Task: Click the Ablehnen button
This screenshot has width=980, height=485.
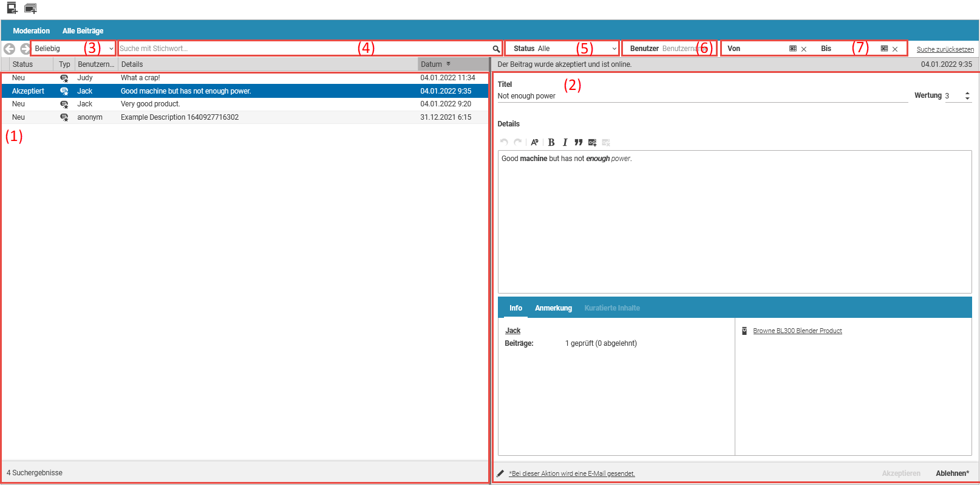Action: [952, 473]
